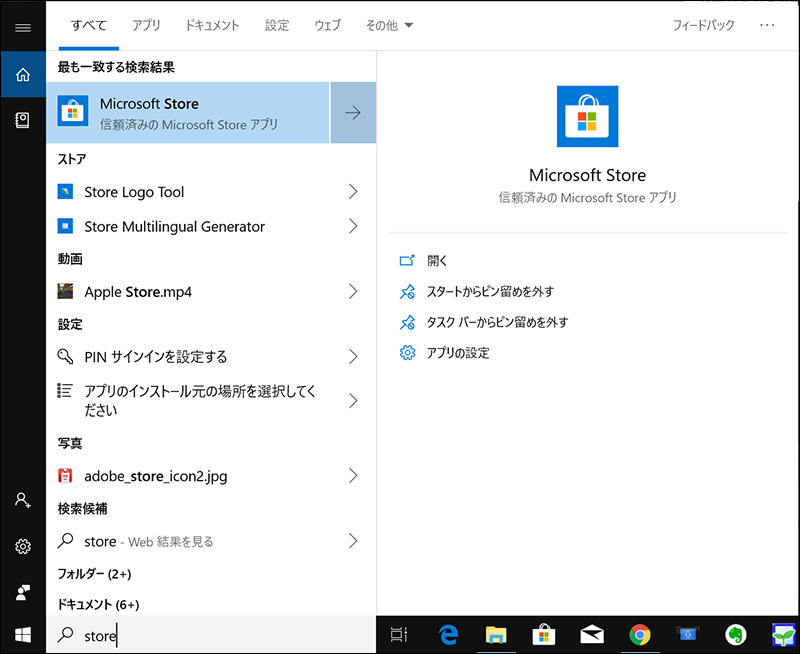Open the Mail app from taskbar
This screenshot has height=654, width=800.
[592, 635]
